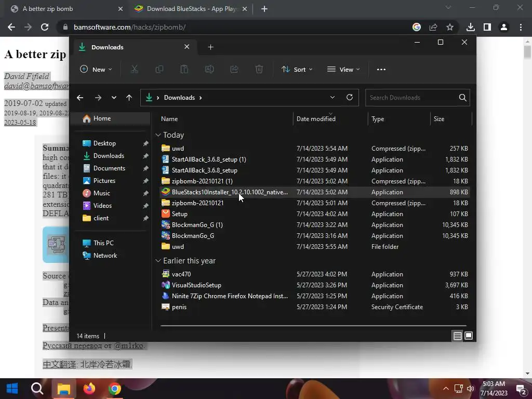Select the 'StartAllBack_3.6.8_setup (1)' file
Viewport: 532px width, 399px height.
pos(314,159)
